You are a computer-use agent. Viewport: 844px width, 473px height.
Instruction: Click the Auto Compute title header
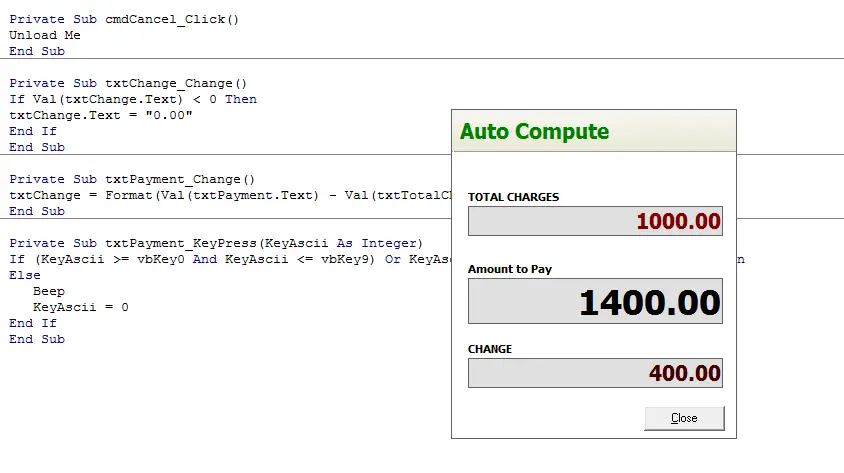(x=534, y=132)
